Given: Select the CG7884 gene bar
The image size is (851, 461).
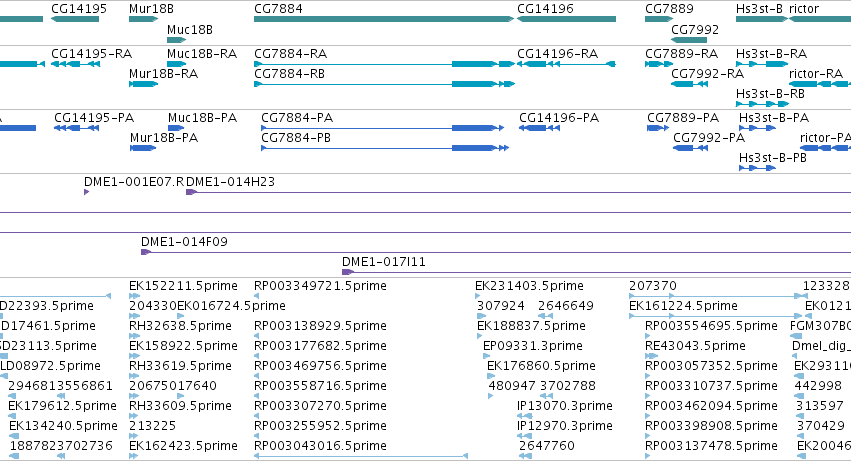Looking at the screenshot, I should click(x=384, y=20).
